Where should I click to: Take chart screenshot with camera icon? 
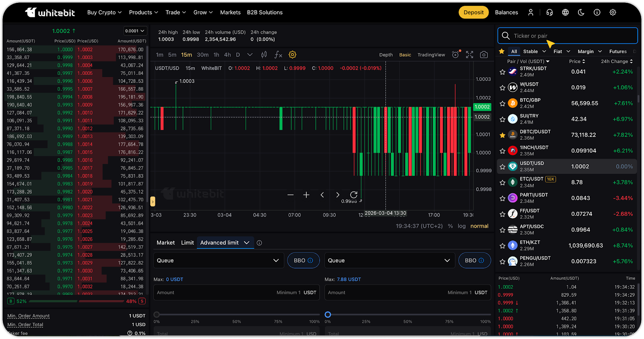click(484, 55)
